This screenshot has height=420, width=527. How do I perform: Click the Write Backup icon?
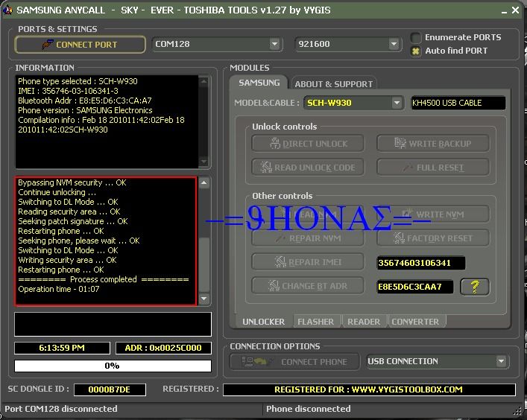tap(400, 144)
